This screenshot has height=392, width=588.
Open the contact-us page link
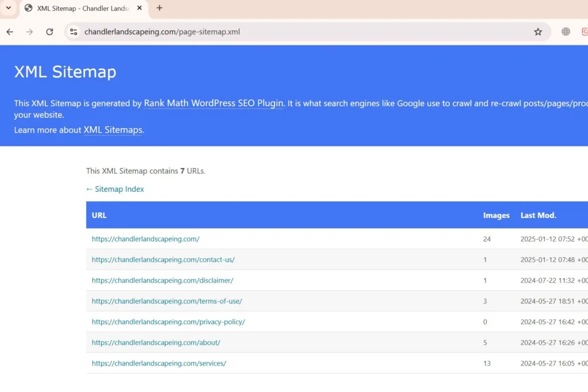(x=163, y=259)
